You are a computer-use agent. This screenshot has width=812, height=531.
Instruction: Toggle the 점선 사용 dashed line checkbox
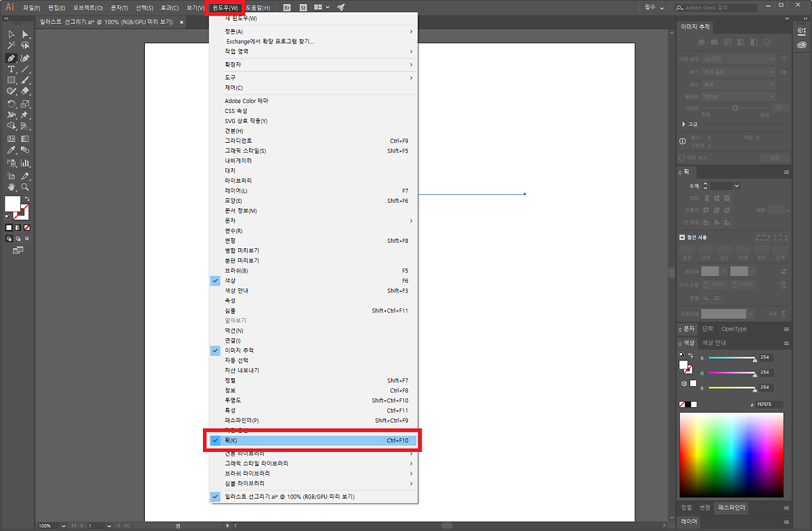click(682, 237)
